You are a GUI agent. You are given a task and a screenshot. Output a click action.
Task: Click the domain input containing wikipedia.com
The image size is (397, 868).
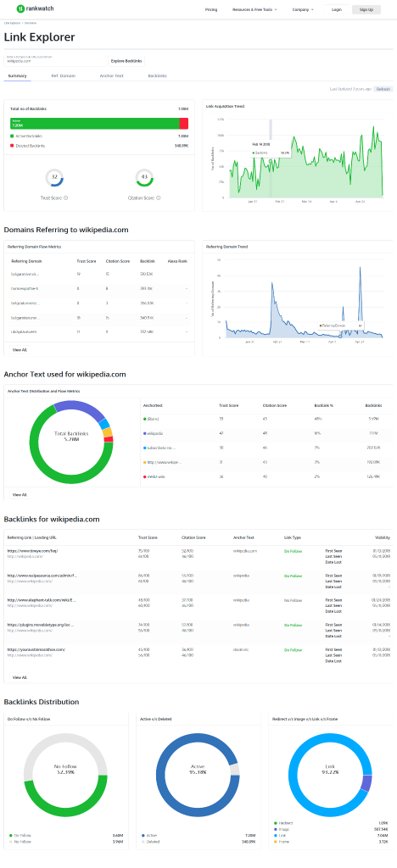55,60
